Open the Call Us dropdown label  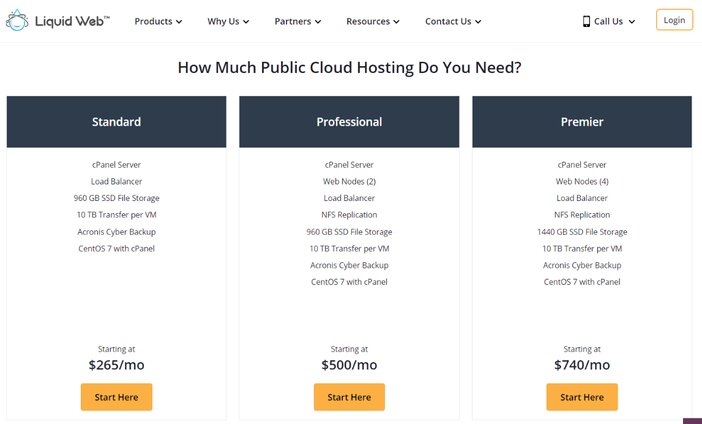tap(608, 21)
